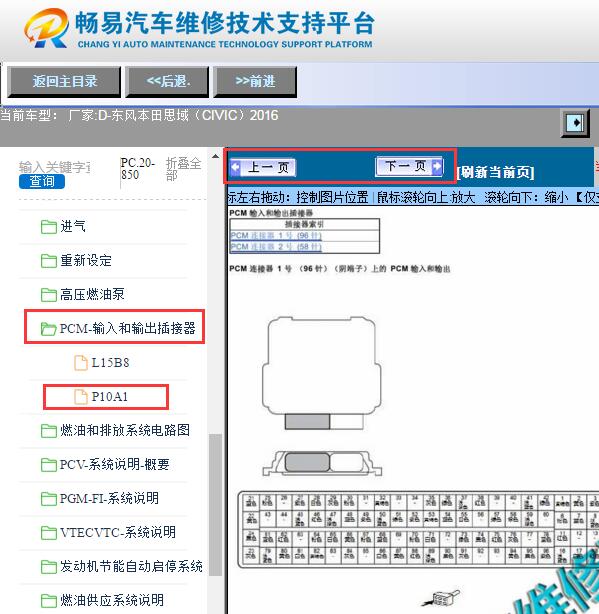The width and height of the screenshot is (599, 614).
Task: Click the panel toggle arrow icon near the vehicle bar
Action: (575, 123)
